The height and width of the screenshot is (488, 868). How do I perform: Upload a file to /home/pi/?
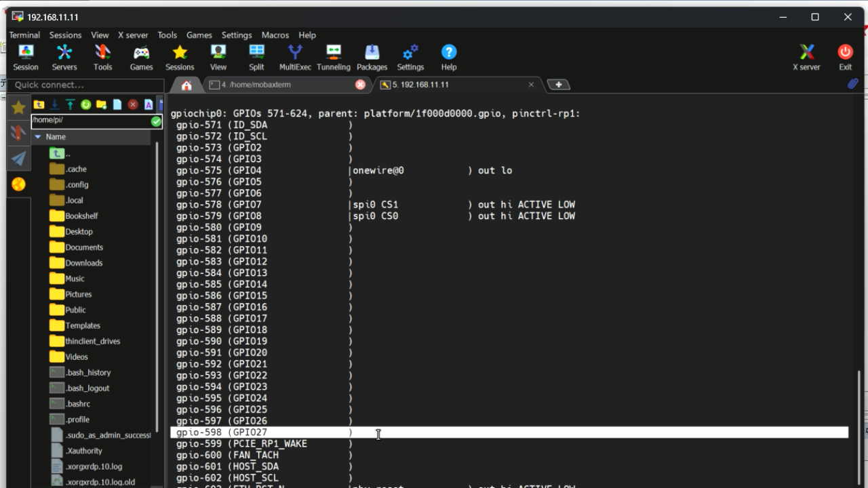pos(71,104)
